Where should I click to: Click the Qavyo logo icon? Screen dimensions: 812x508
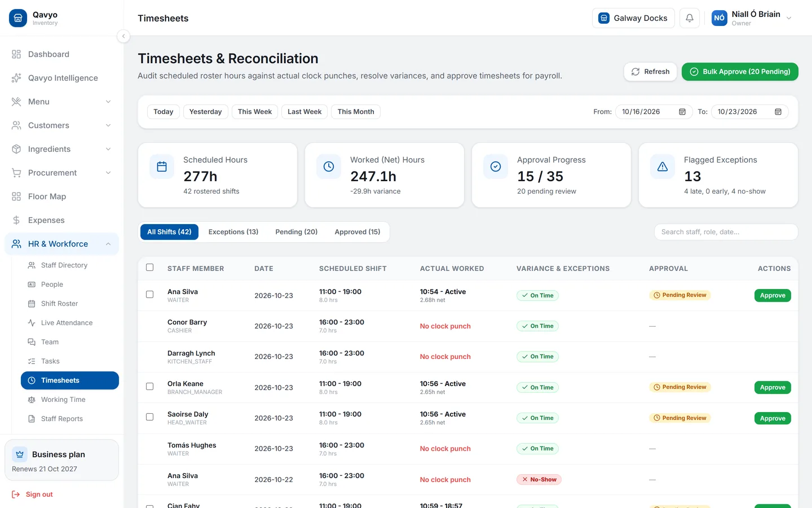tap(18, 18)
